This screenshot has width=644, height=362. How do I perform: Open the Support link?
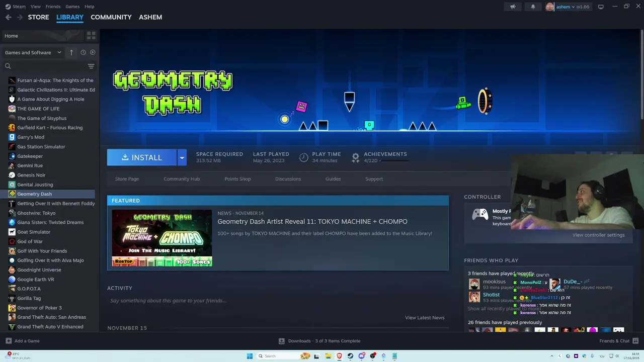point(374,179)
